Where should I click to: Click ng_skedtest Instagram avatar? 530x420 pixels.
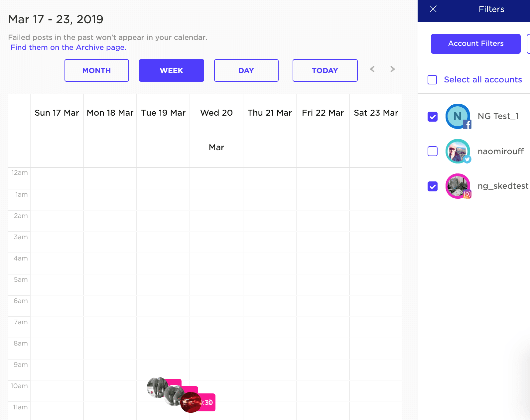pyautogui.click(x=458, y=186)
